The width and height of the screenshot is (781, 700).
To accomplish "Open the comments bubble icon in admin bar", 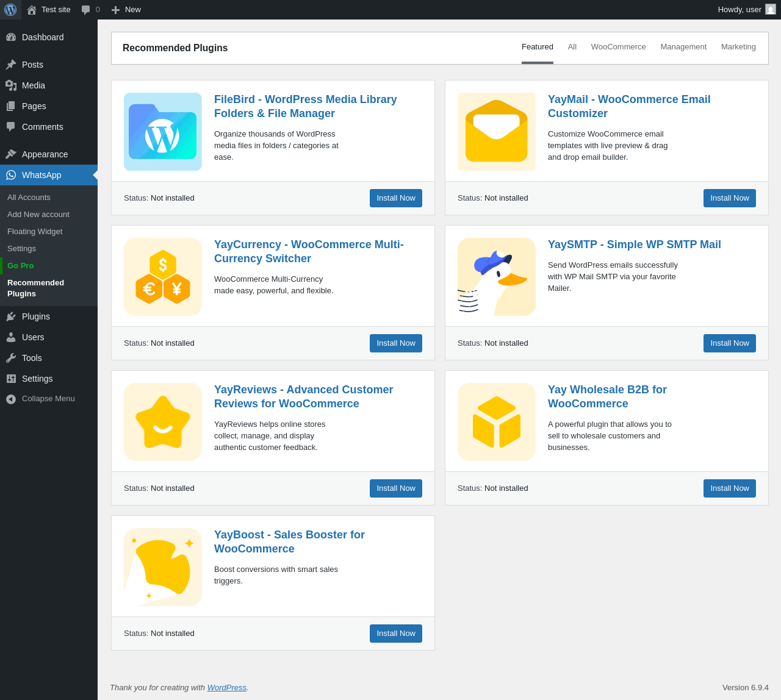I will pyautogui.click(x=86, y=10).
